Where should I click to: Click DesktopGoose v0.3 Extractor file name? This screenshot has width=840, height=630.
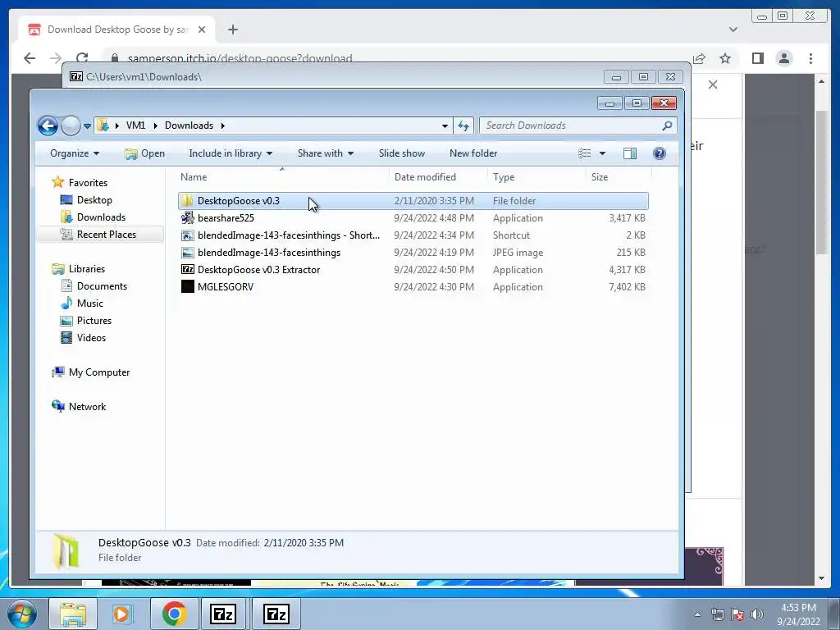tap(258, 269)
